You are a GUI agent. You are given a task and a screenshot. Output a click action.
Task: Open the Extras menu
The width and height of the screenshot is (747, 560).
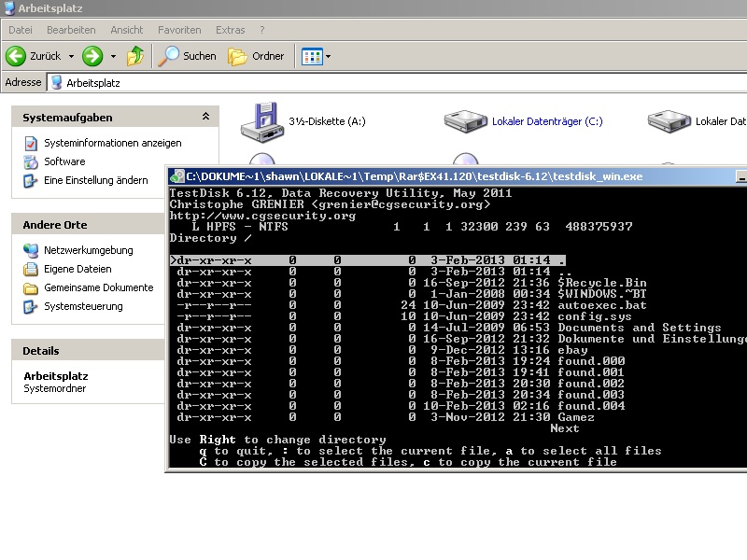(230, 30)
